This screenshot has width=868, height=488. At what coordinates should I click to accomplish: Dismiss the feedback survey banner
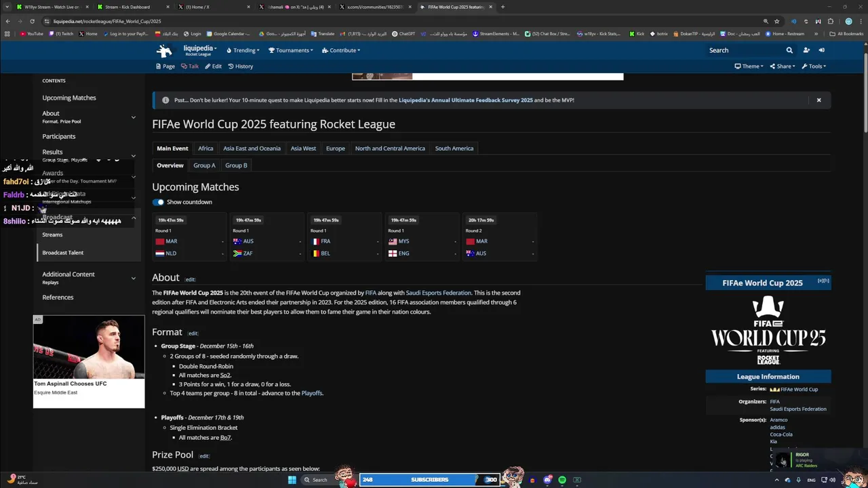click(818, 100)
